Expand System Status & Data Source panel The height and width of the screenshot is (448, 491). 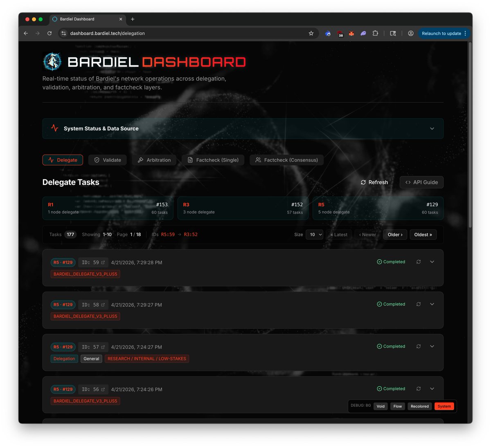[243, 128]
